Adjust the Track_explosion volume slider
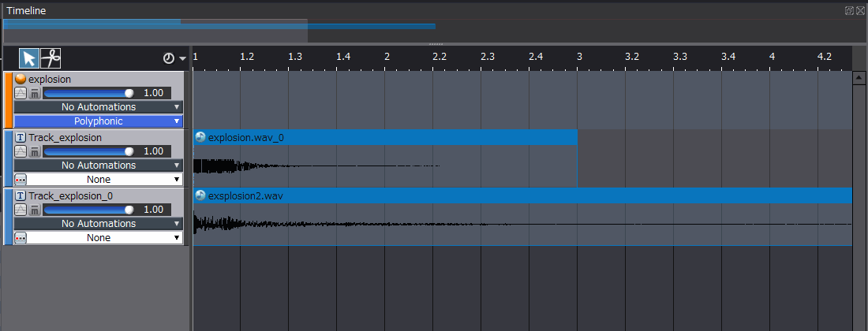This screenshot has height=331, width=868. point(88,151)
